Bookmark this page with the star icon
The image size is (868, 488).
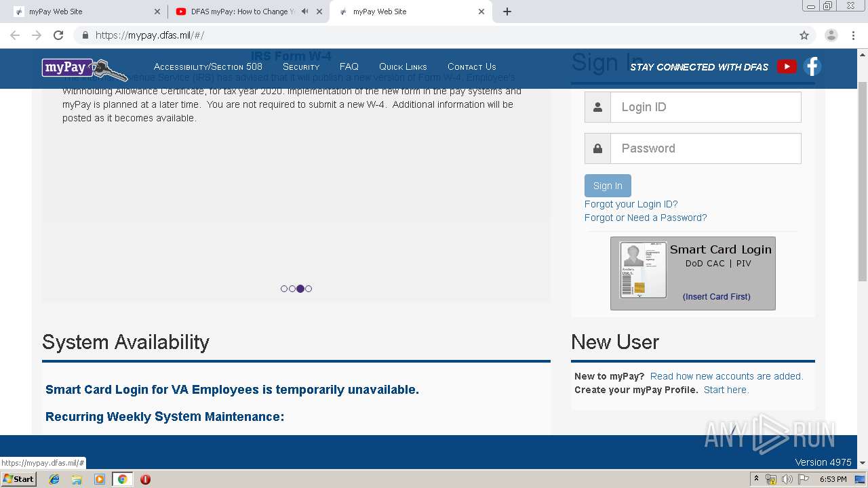pos(804,35)
